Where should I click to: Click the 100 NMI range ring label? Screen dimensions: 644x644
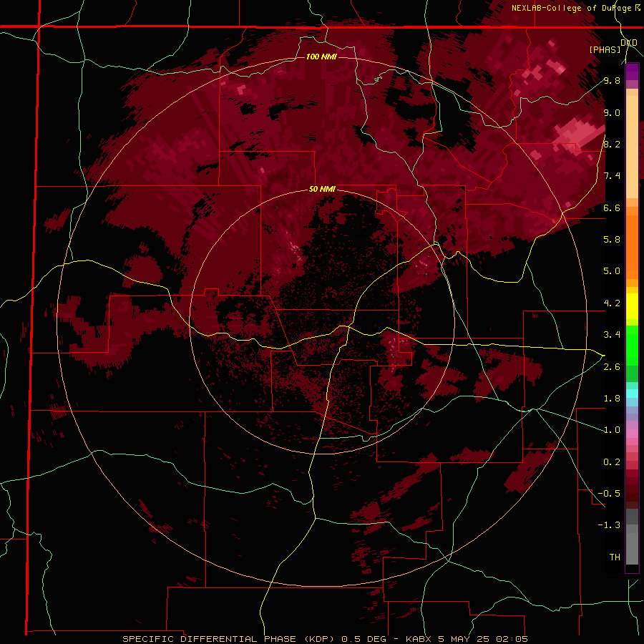(x=321, y=57)
